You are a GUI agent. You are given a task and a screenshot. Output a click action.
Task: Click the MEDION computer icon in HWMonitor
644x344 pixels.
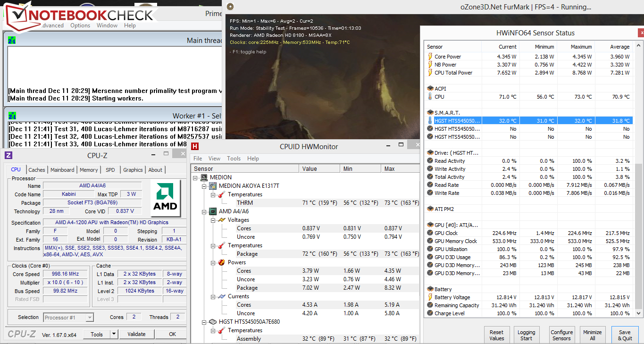click(204, 177)
